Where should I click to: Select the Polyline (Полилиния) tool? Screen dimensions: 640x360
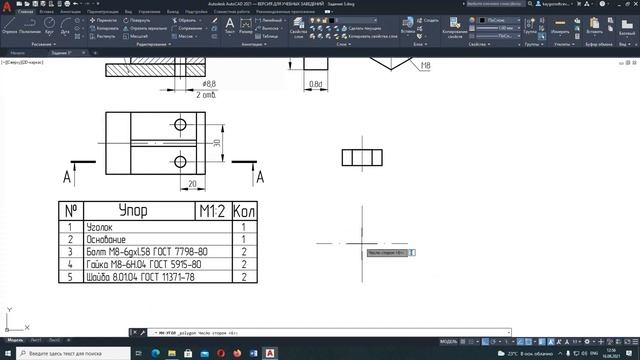pos(30,26)
